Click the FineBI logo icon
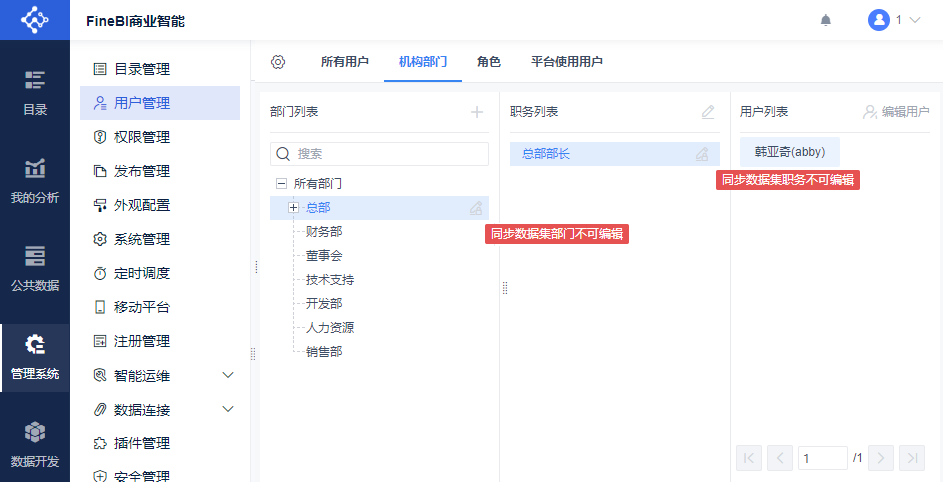This screenshot has height=482, width=943. click(35, 20)
